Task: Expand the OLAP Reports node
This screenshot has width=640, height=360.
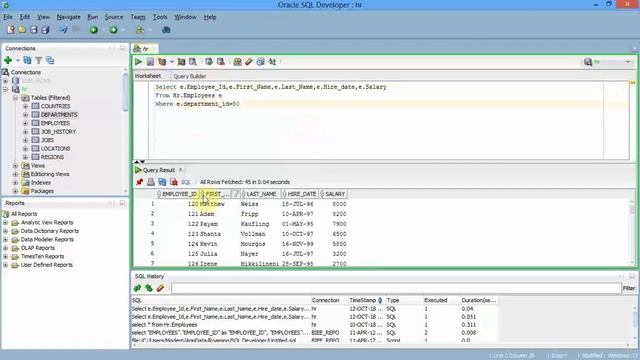Action: (5, 248)
